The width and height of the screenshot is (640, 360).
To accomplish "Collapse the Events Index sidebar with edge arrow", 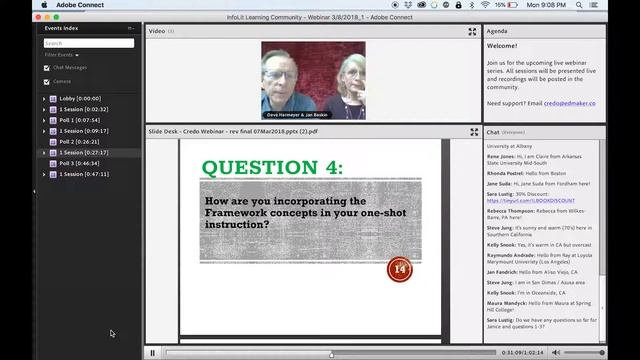I will [34, 191].
